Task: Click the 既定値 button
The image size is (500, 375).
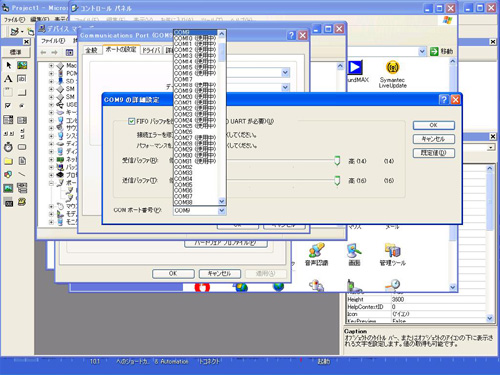Action: pos(434,153)
